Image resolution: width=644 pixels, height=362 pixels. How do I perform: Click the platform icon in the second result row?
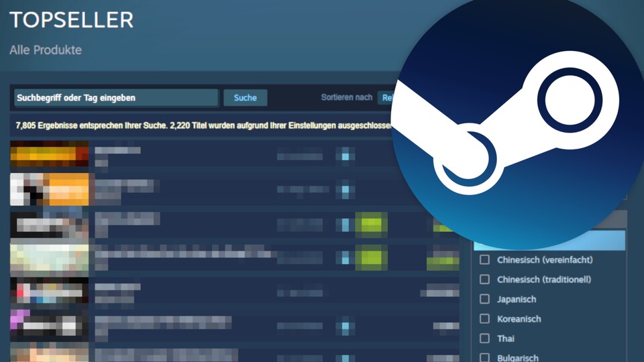(x=345, y=190)
